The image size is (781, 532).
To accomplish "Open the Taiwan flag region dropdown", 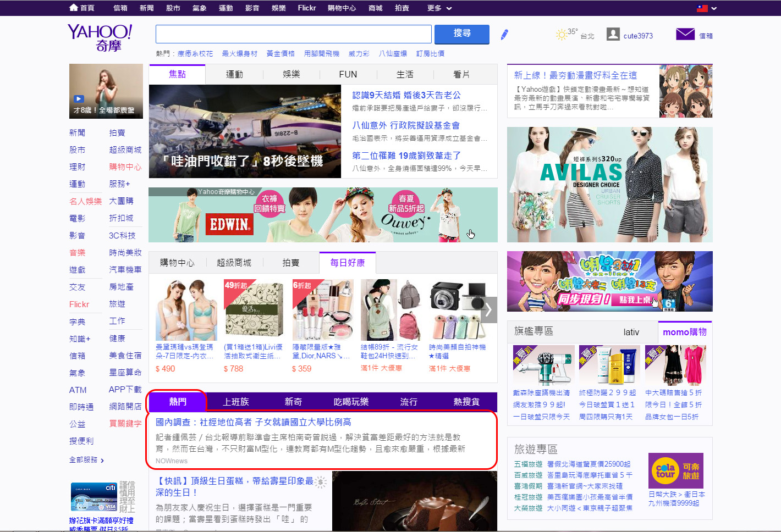I will (x=707, y=8).
